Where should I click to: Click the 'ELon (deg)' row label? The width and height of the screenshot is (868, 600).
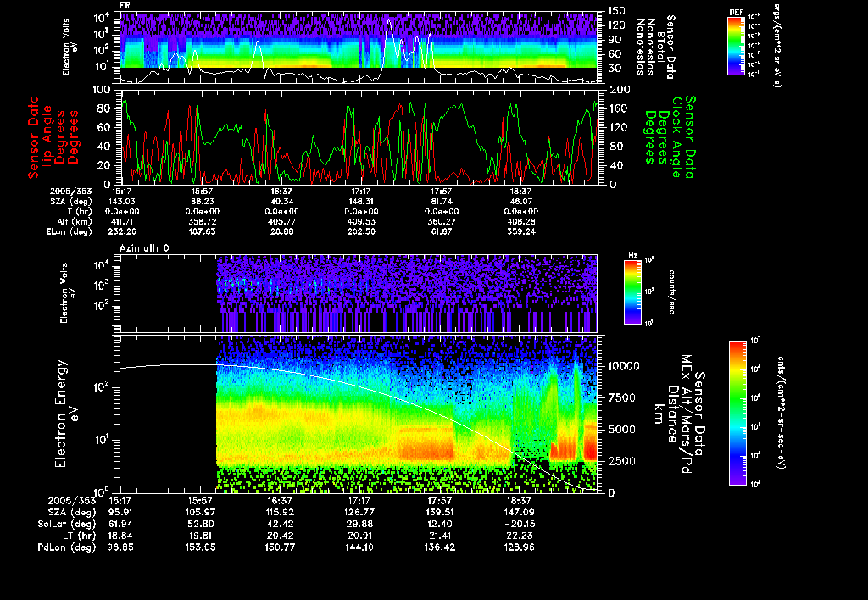pos(70,232)
